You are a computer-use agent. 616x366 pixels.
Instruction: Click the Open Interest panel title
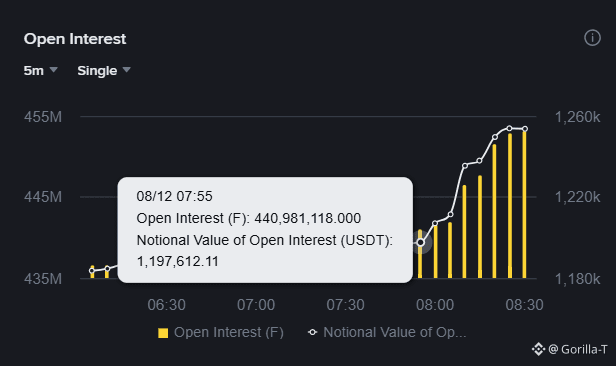pos(75,39)
